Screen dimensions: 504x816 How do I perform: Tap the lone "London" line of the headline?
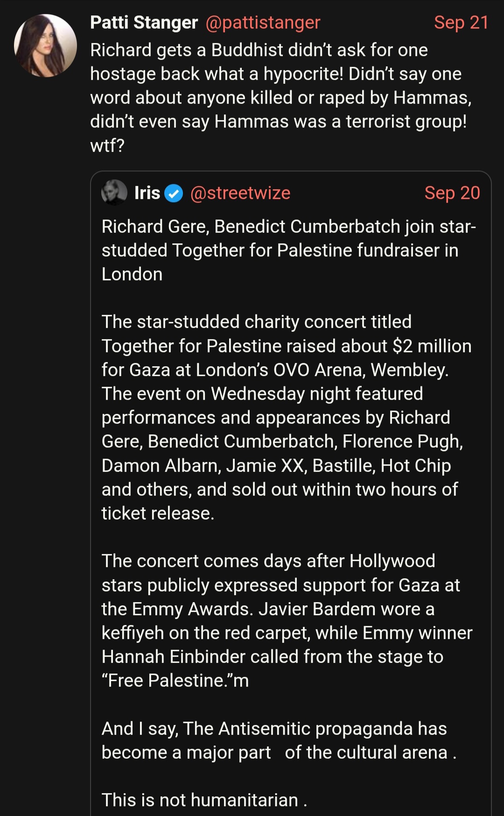point(132,274)
